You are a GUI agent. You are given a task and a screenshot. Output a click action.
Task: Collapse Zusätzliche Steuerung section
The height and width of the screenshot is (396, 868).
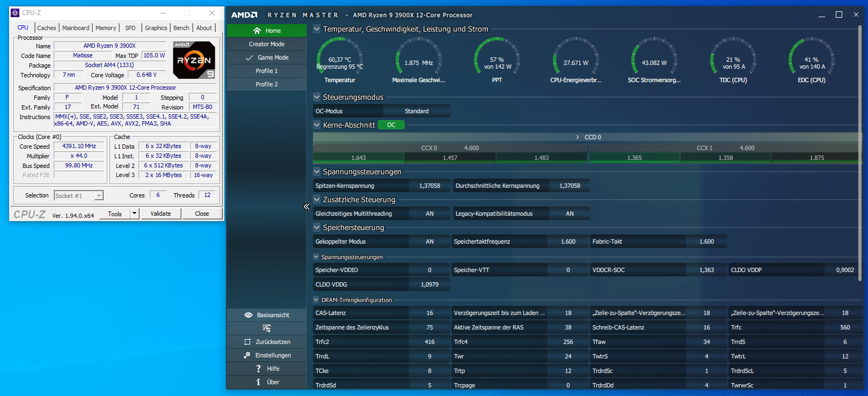[317, 200]
